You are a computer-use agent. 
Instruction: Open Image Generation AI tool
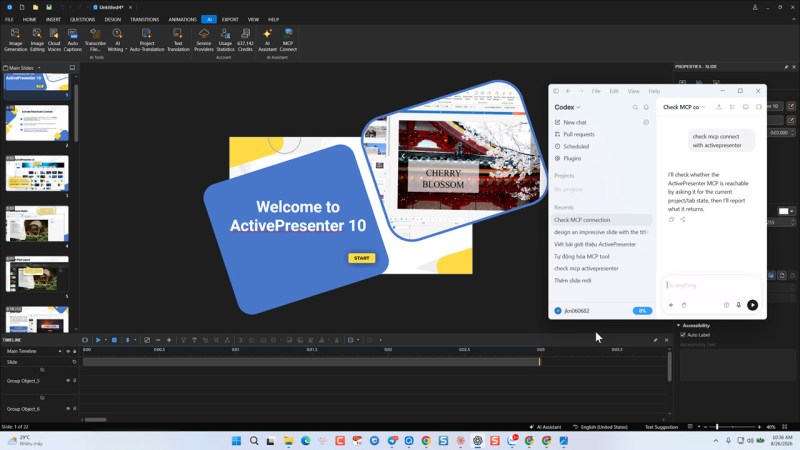click(15, 39)
